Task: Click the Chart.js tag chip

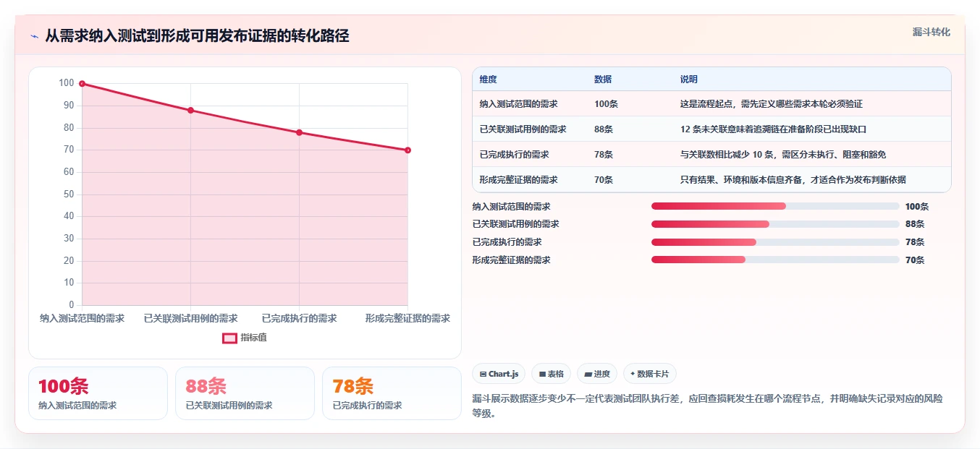Action: (x=499, y=374)
